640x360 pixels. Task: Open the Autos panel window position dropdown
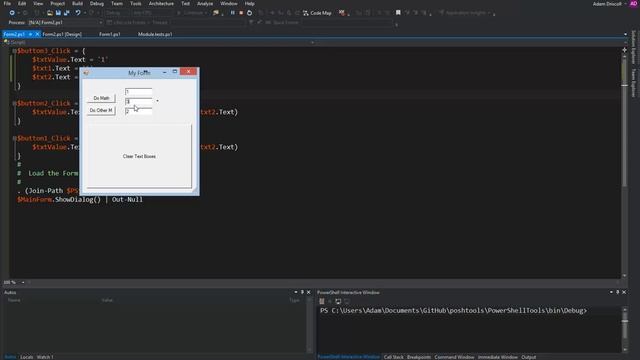point(296,292)
